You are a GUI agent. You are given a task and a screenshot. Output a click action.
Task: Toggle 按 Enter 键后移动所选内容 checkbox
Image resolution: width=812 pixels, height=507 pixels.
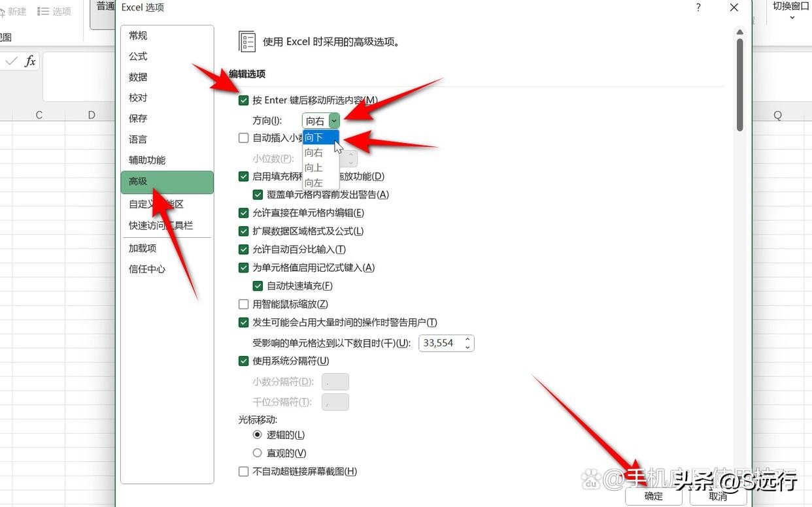pyautogui.click(x=244, y=101)
